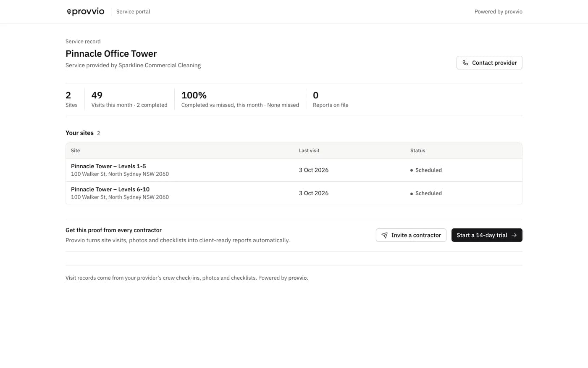Click the Site column header
The height and width of the screenshot is (368, 588).
76,151
